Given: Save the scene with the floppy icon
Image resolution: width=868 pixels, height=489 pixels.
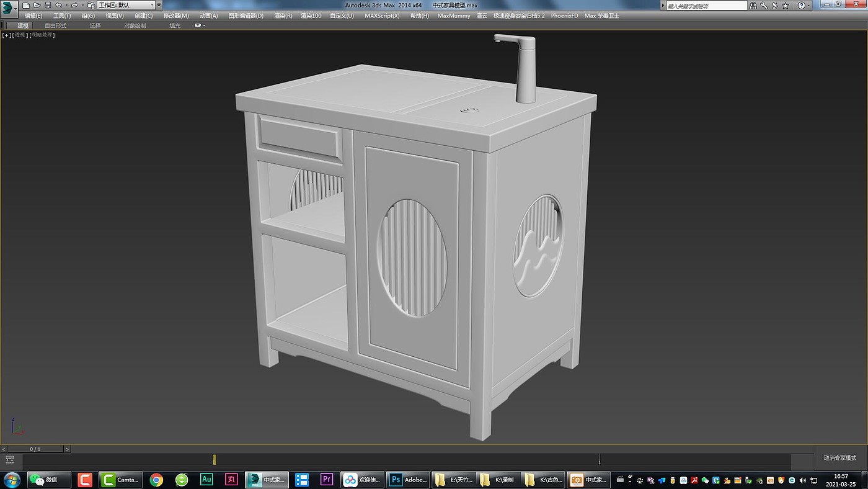Looking at the screenshot, I should (x=48, y=5).
